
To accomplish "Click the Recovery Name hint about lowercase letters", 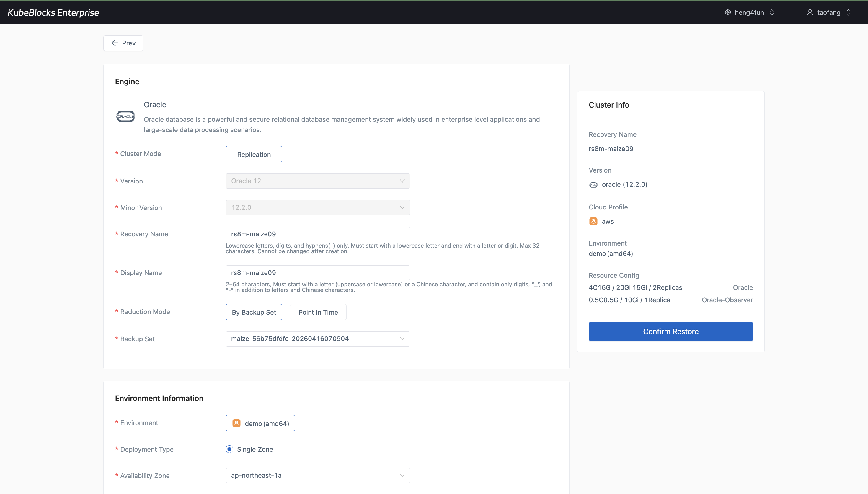I will (x=382, y=248).
